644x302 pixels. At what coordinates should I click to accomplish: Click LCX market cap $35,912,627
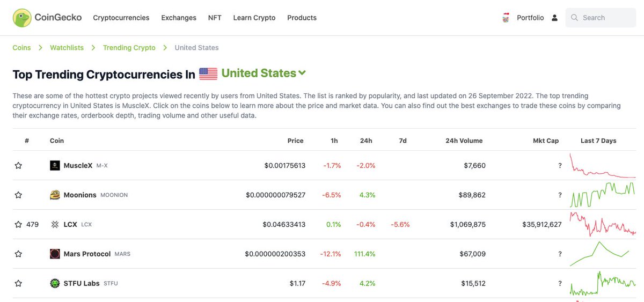[x=542, y=224]
